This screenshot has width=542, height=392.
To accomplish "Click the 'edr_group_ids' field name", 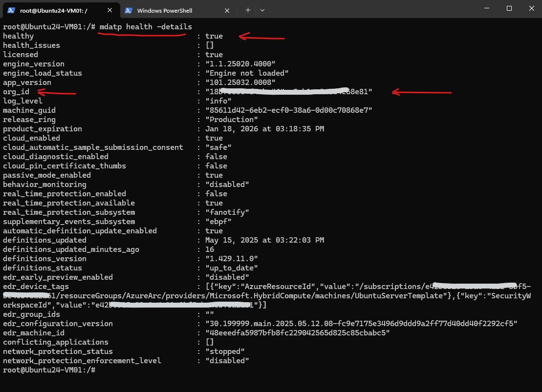I will click(x=31, y=314).
